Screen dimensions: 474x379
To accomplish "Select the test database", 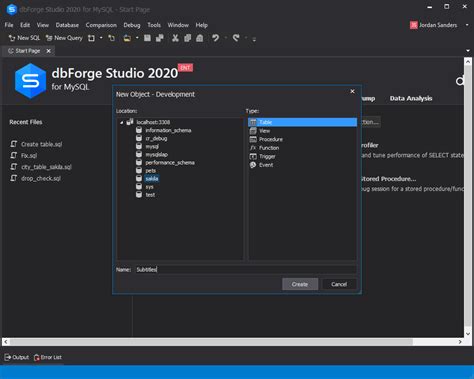I will point(150,195).
